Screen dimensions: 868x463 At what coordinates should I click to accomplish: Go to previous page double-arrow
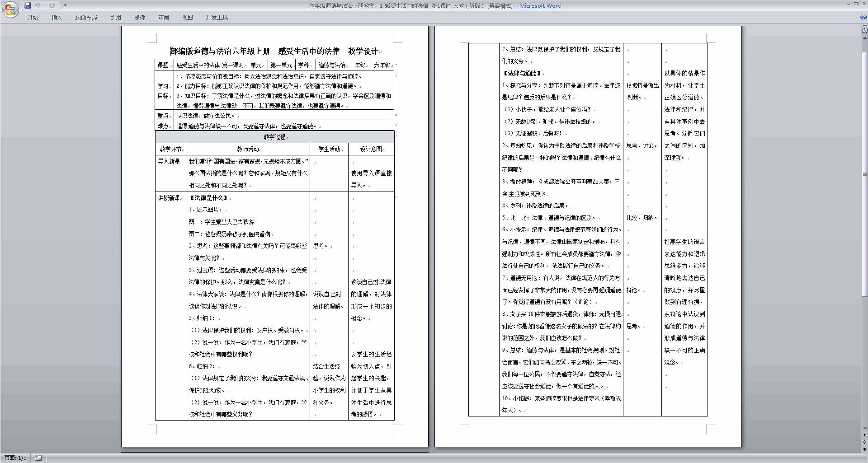865,435
